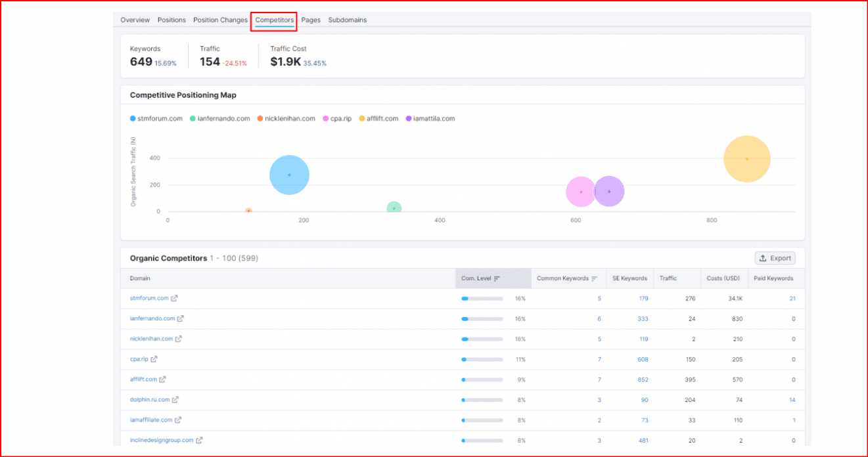Open external link icon beside iamaffiliate.com
This screenshot has height=457, width=868.
(178, 420)
